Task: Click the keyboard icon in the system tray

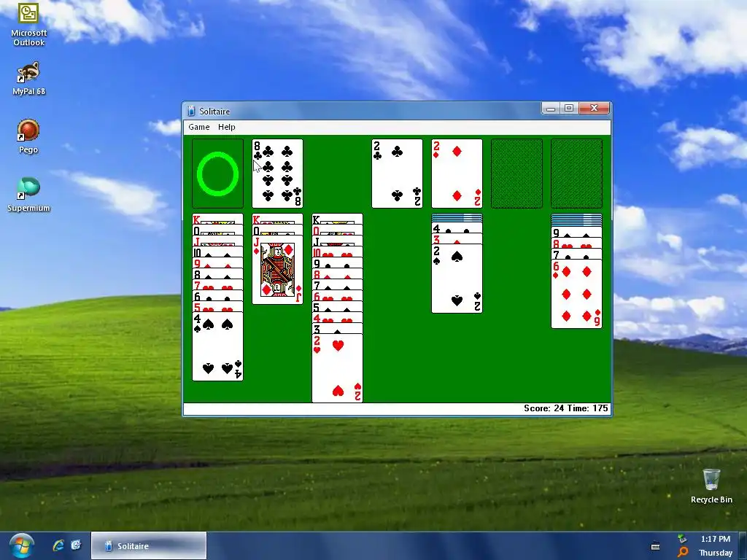Action: tap(656, 546)
